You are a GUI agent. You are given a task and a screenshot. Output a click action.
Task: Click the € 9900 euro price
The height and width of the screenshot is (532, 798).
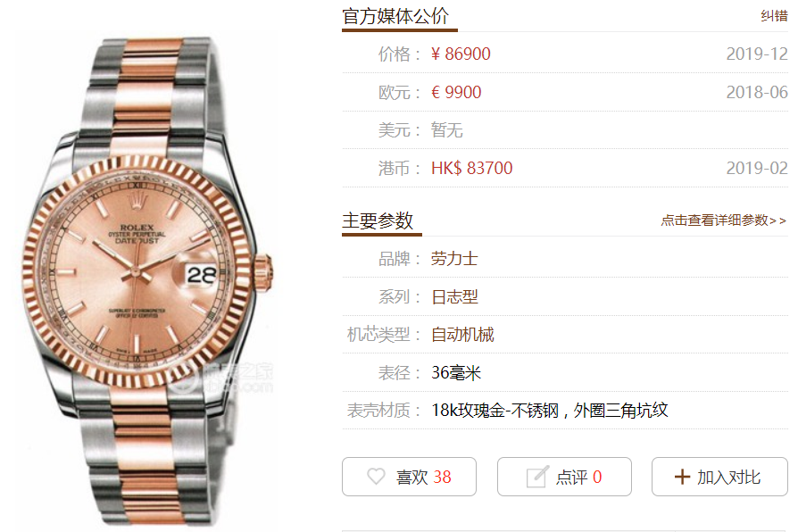click(x=456, y=92)
